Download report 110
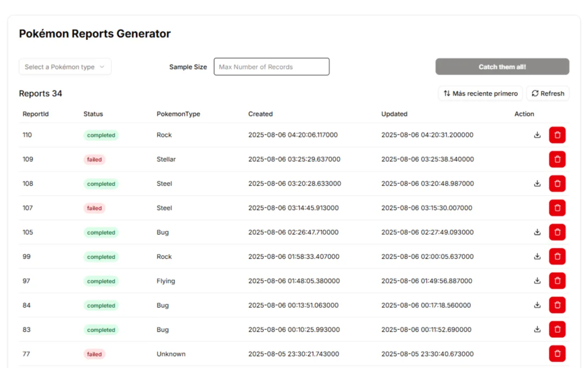This screenshot has width=588, height=368. [x=537, y=135]
